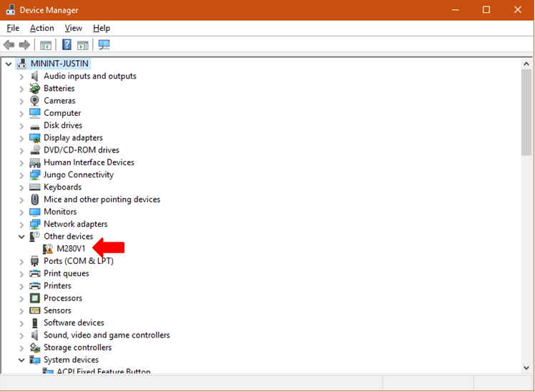Expand the Display adapters node

21,138
